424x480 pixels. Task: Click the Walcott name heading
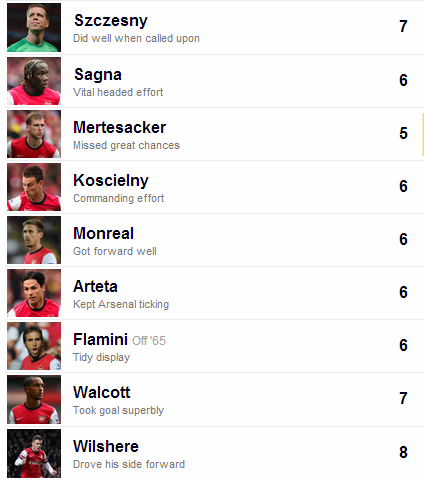click(x=102, y=392)
